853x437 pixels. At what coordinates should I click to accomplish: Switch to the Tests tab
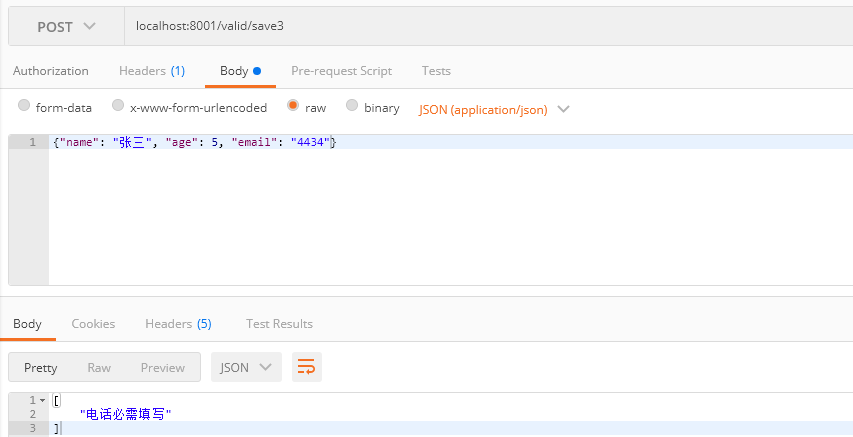436,71
